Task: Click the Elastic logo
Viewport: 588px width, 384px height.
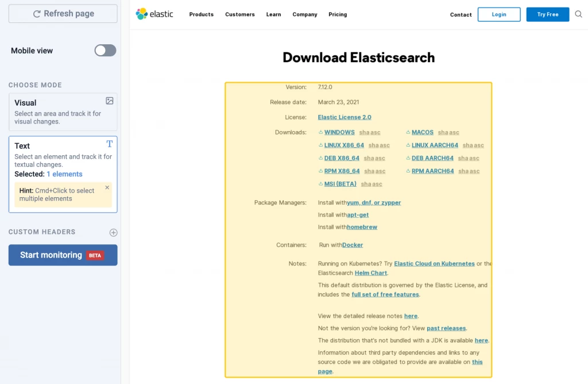Action: point(154,14)
